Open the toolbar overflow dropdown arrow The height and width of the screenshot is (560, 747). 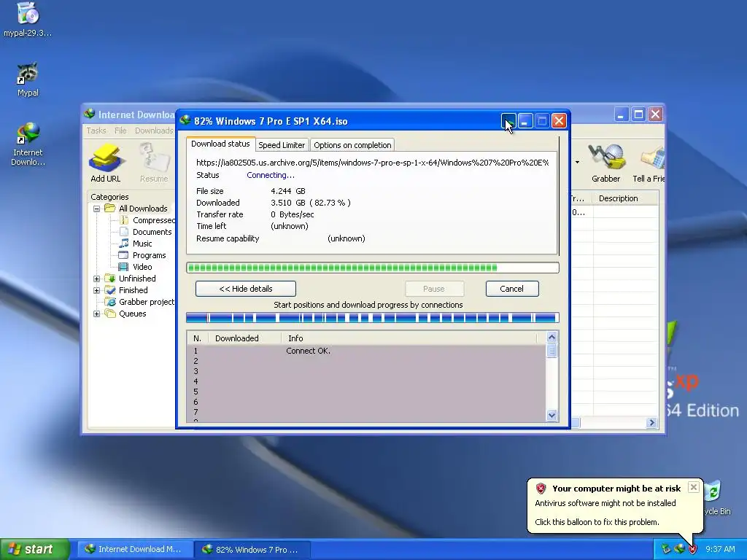(578, 163)
